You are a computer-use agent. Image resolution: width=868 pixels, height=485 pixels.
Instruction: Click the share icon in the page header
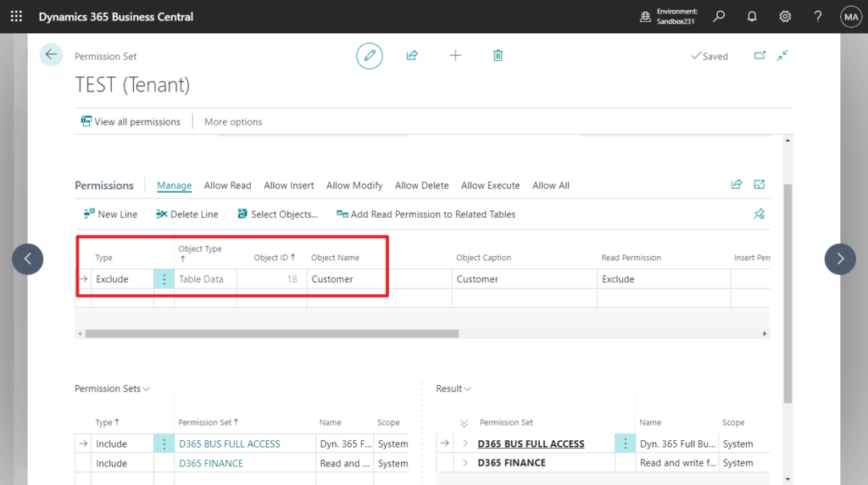point(412,55)
